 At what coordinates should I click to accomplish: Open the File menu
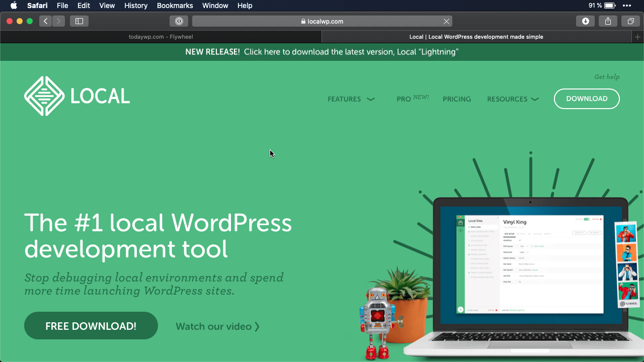point(62,6)
